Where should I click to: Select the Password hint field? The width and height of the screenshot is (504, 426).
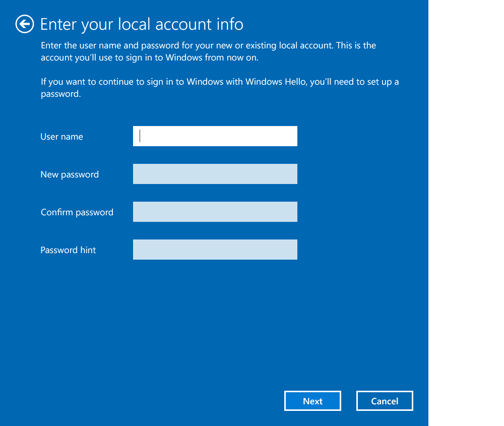point(215,250)
